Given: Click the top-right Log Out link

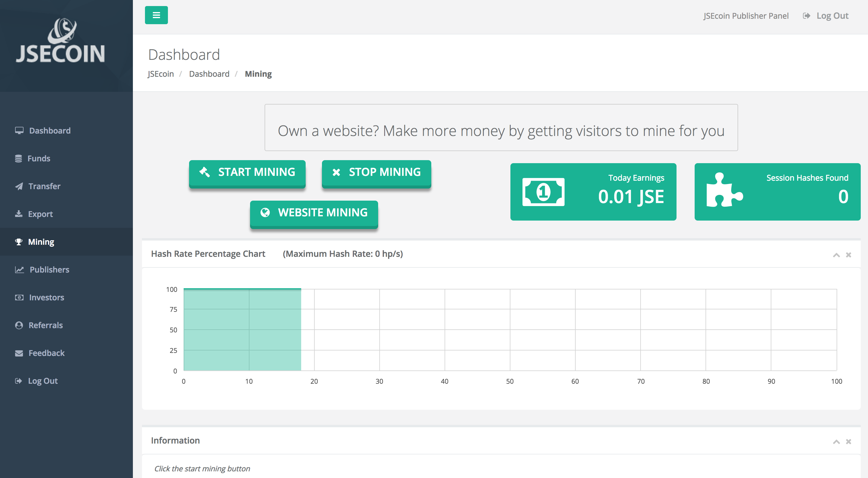Looking at the screenshot, I should [832, 16].
